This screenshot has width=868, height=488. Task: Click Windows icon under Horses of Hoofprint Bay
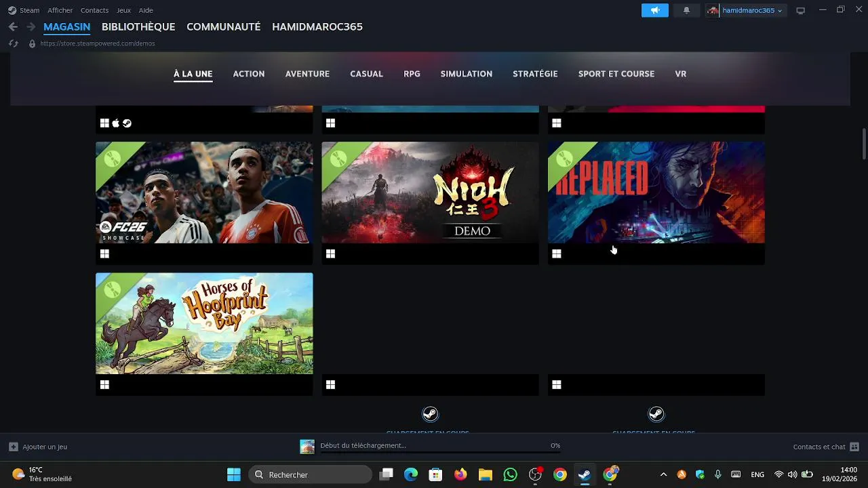coord(104,384)
